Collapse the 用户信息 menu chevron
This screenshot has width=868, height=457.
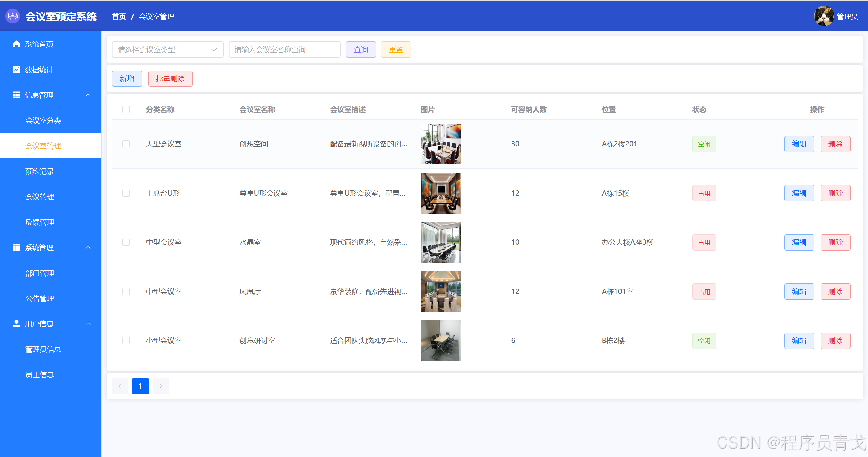88,324
